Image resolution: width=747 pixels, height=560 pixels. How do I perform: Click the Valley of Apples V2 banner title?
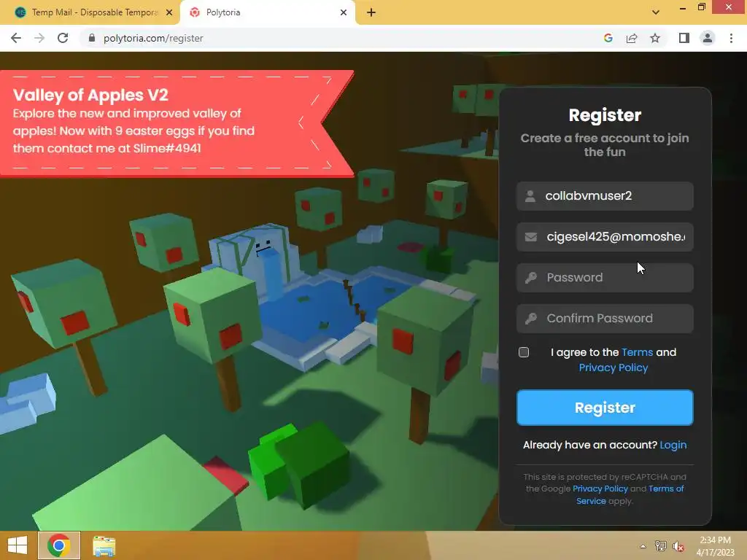[x=90, y=95]
